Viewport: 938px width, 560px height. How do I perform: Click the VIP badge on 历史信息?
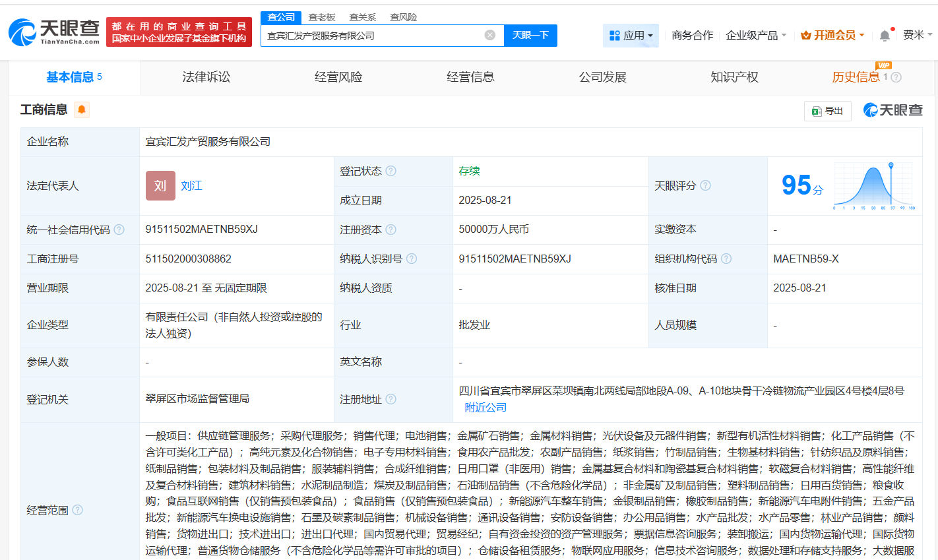point(885,66)
